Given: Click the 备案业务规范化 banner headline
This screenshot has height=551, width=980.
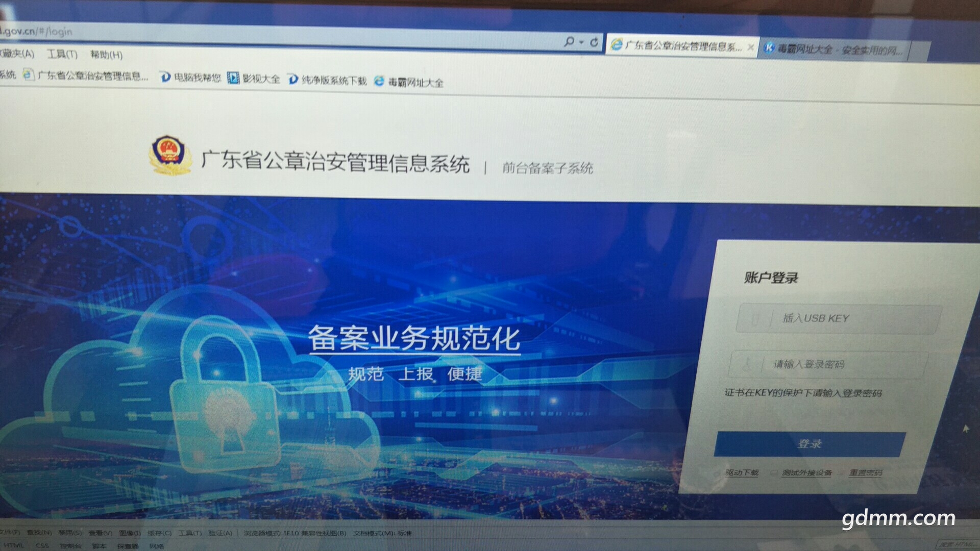Looking at the screenshot, I should (414, 338).
